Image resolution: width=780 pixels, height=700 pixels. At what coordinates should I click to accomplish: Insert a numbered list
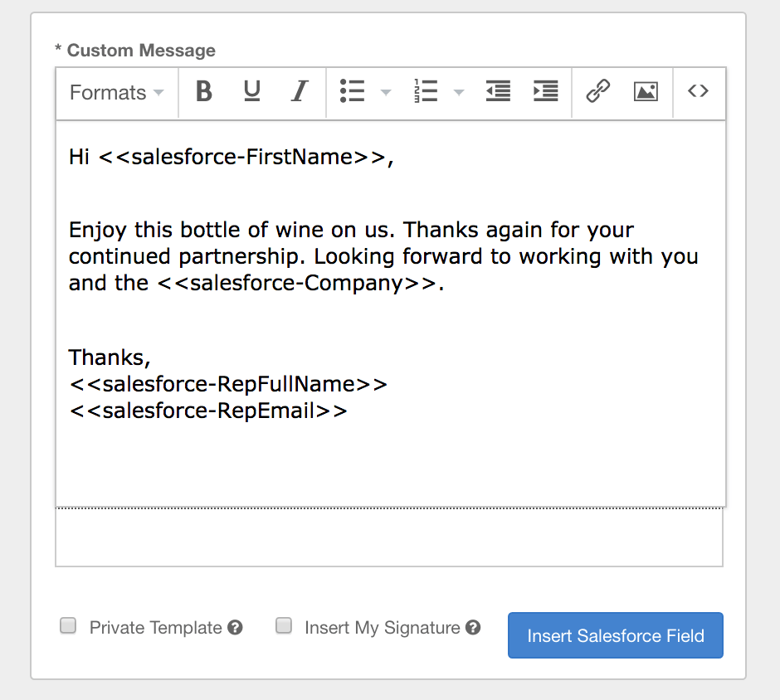[x=425, y=91]
